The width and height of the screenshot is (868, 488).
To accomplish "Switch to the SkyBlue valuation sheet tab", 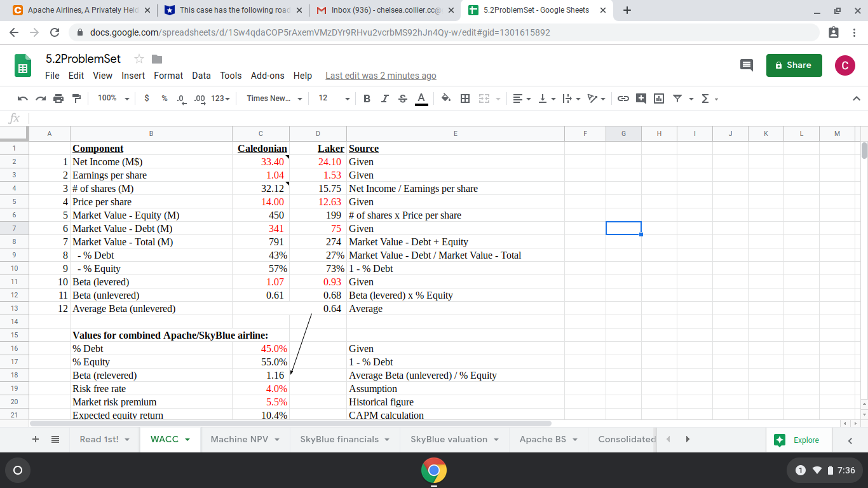I will click(454, 439).
